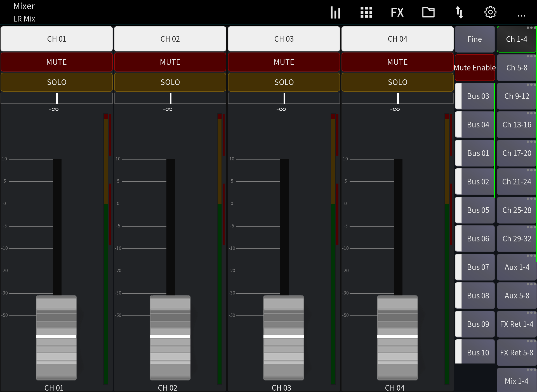Select the Ch 1-4 layer tab

point(517,39)
